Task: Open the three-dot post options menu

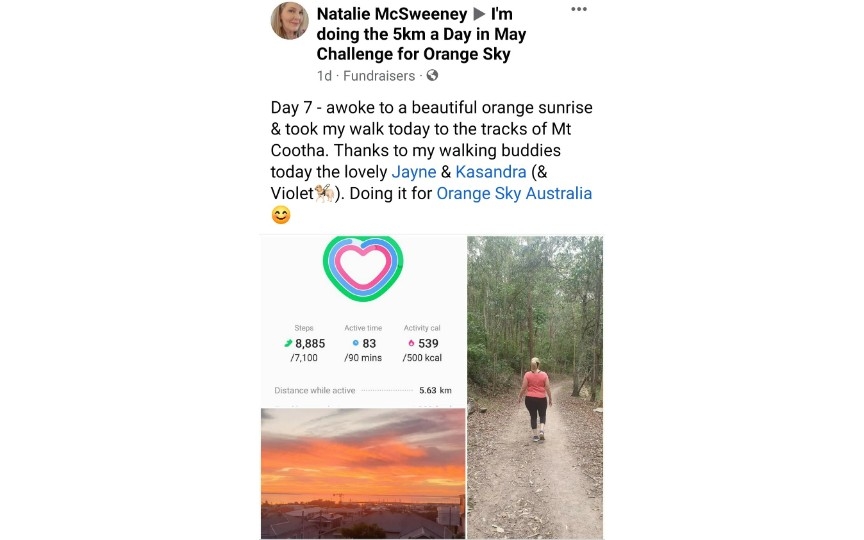Action: (x=579, y=9)
